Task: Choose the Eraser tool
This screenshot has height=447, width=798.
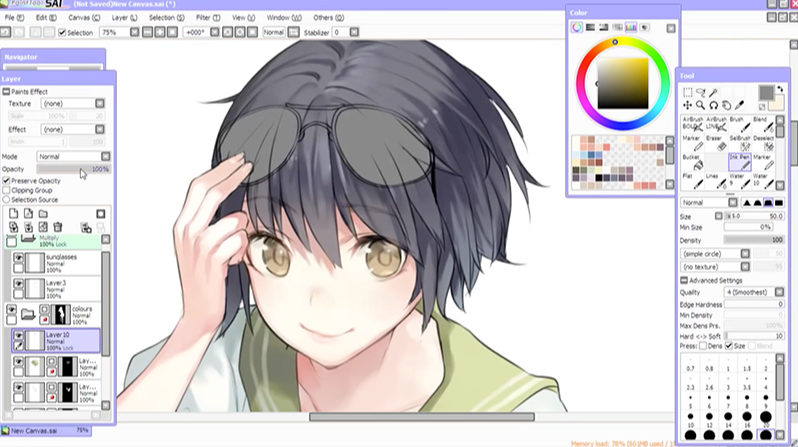Action: 716,143
